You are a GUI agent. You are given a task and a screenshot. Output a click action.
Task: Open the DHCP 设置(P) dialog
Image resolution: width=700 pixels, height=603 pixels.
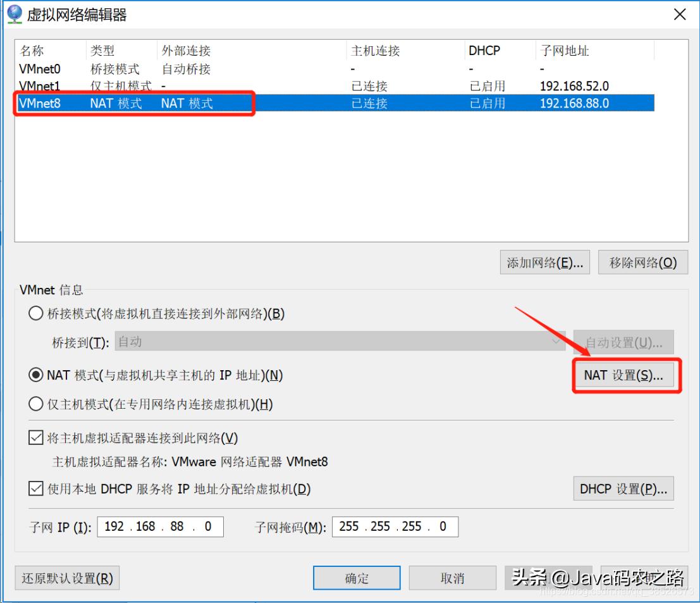tap(623, 488)
